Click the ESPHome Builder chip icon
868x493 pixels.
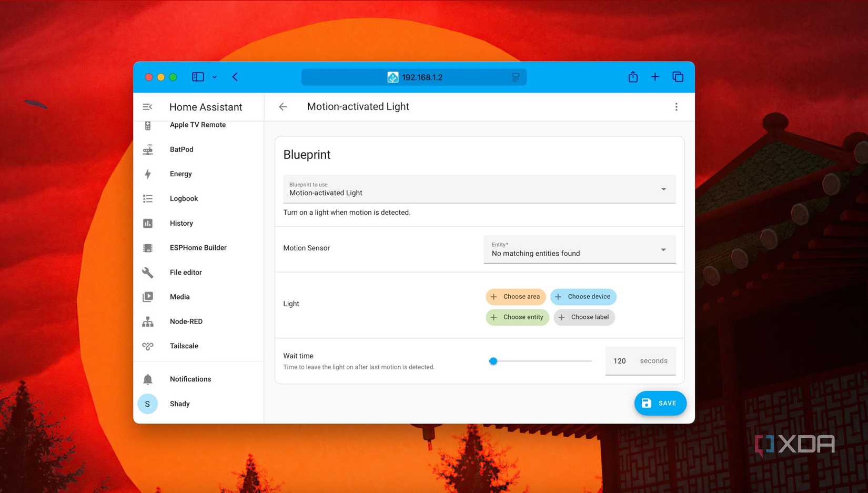tap(148, 248)
